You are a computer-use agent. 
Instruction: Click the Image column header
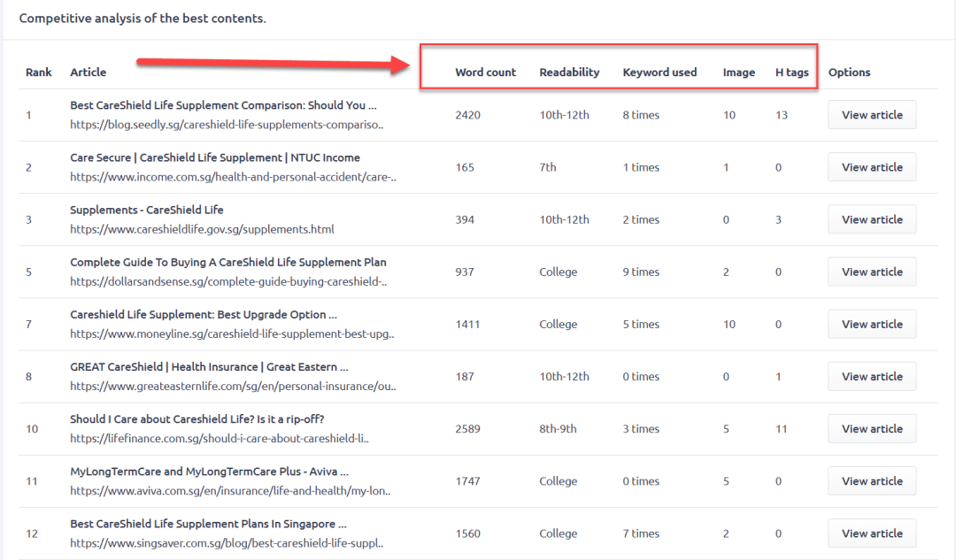tap(739, 73)
